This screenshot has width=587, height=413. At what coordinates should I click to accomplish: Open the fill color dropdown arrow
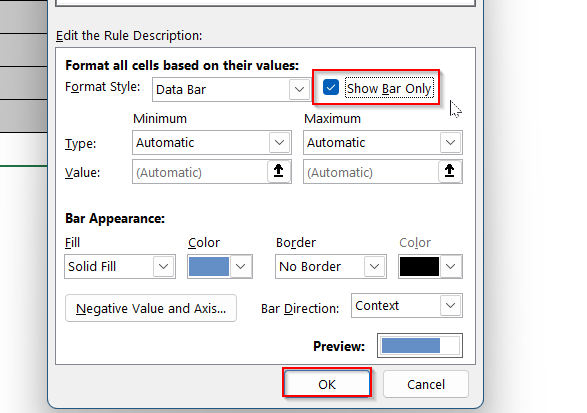coord(241,267)
